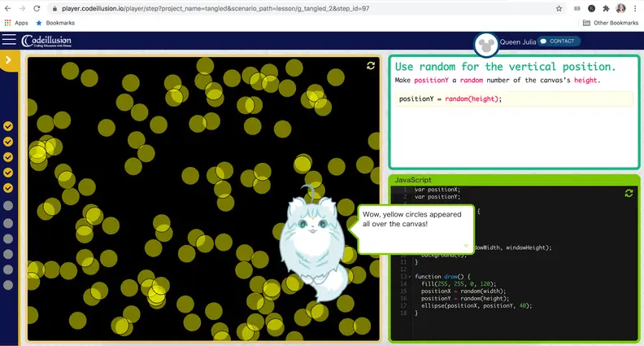
Task: Click code line positionY = random(height);
Action: [x=465, y=299]
